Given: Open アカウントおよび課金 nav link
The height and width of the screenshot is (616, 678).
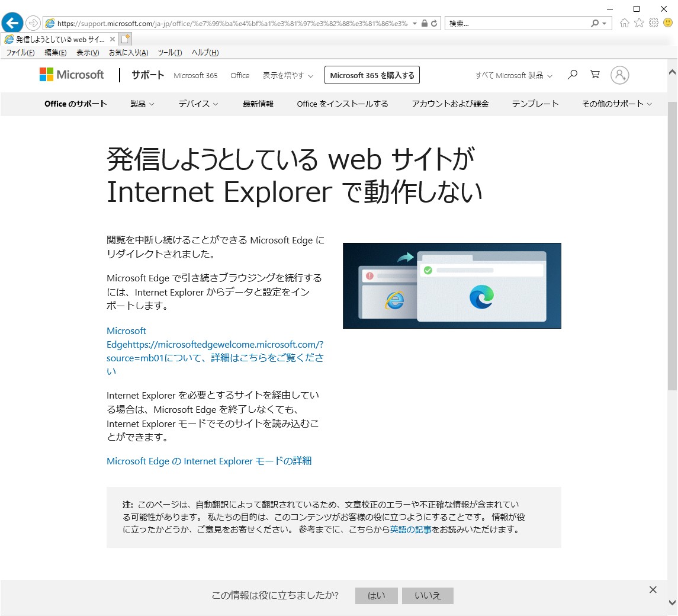Looking at the screenshot, I should pyautogui.click(x=450, y=104).
